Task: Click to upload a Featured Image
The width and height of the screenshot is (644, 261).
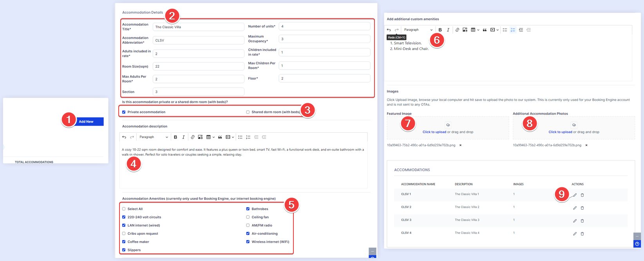Action: (434, 132)
